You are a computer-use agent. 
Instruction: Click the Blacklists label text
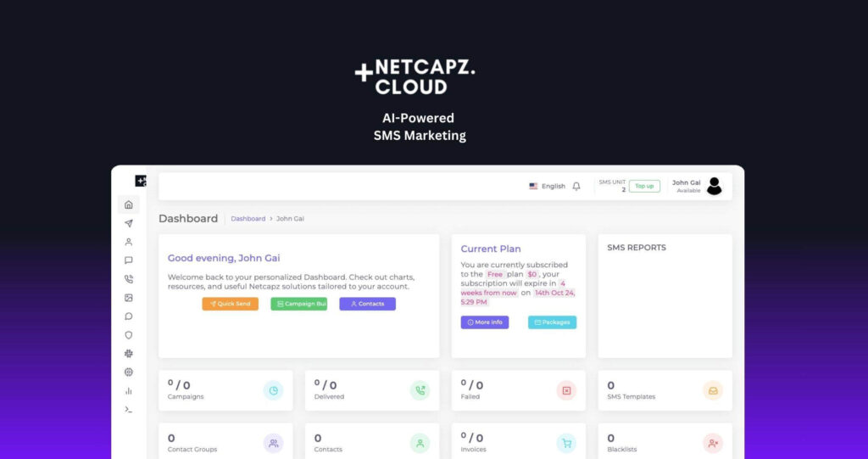point(622,450)
